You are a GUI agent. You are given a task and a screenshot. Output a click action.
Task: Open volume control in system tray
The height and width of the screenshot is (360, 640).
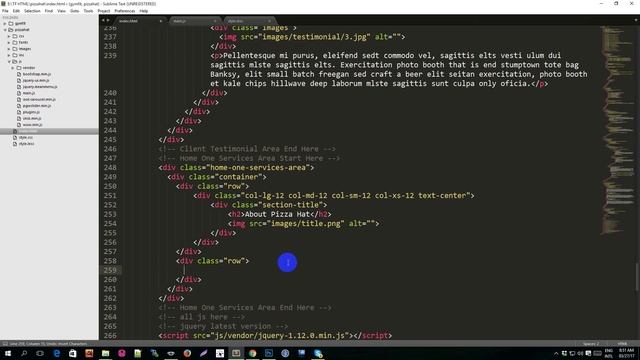click(580, 353)
